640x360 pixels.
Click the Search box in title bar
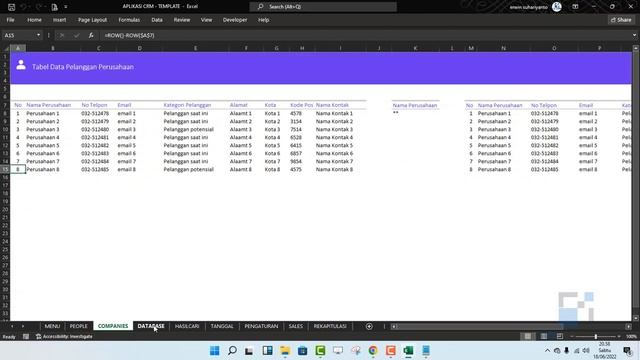coord(323,7)
